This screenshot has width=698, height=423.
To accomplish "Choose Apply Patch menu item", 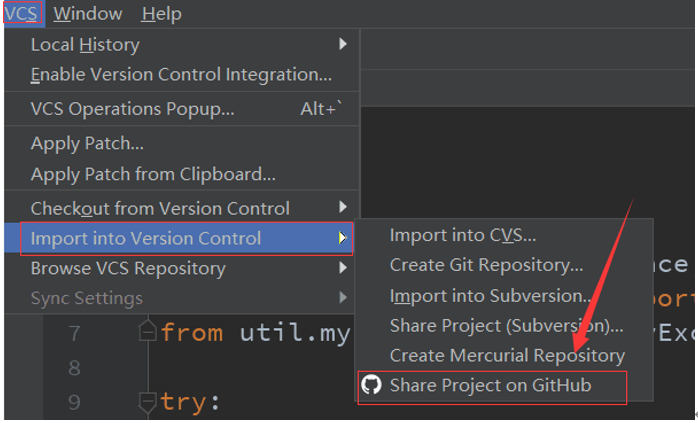I will [x=87, y=144].
